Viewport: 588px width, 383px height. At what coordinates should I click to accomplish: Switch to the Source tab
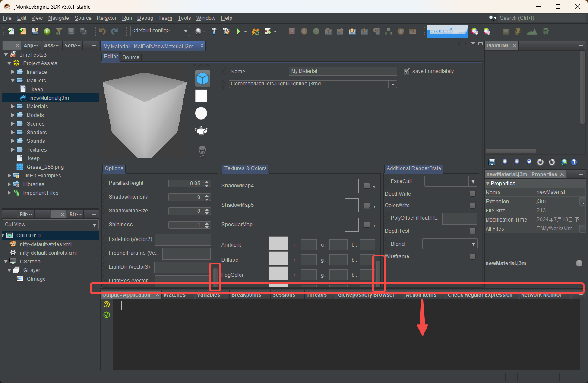click(131, 57)
